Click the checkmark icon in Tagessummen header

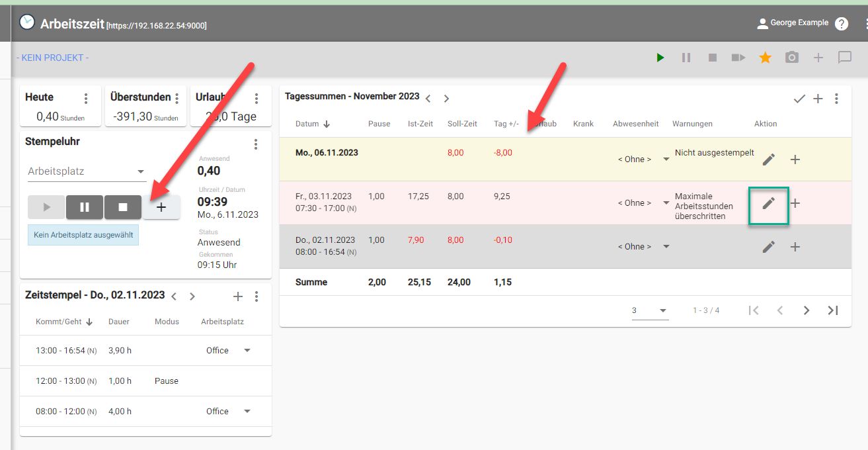(799, 99)
